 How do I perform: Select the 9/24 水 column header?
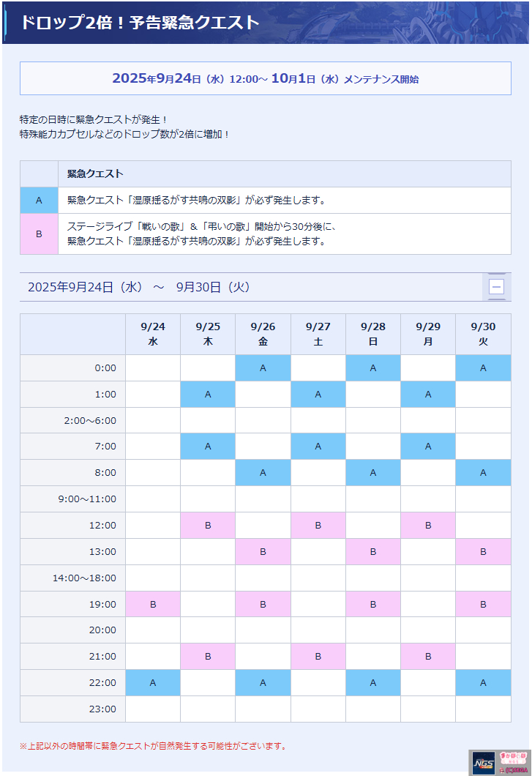153,334
